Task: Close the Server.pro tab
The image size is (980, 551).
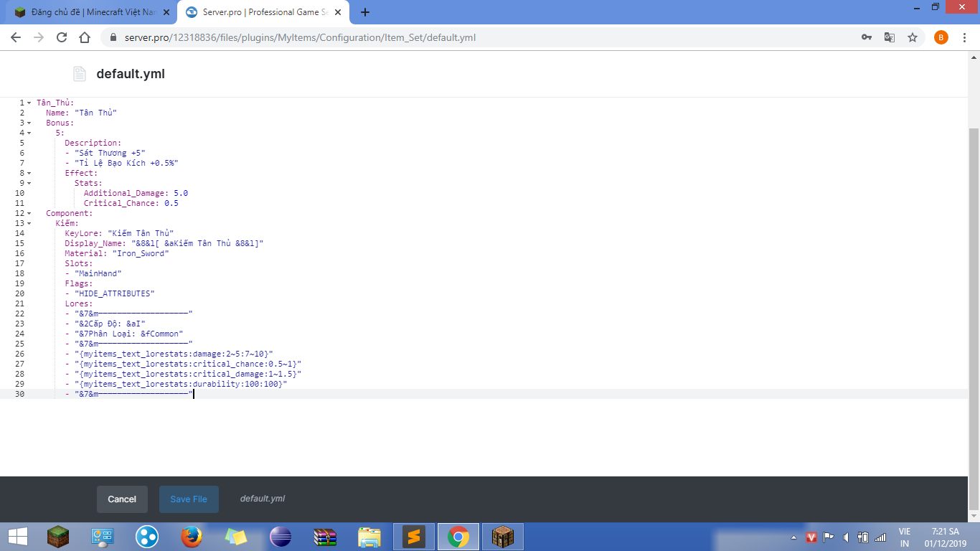Action: 337,12
